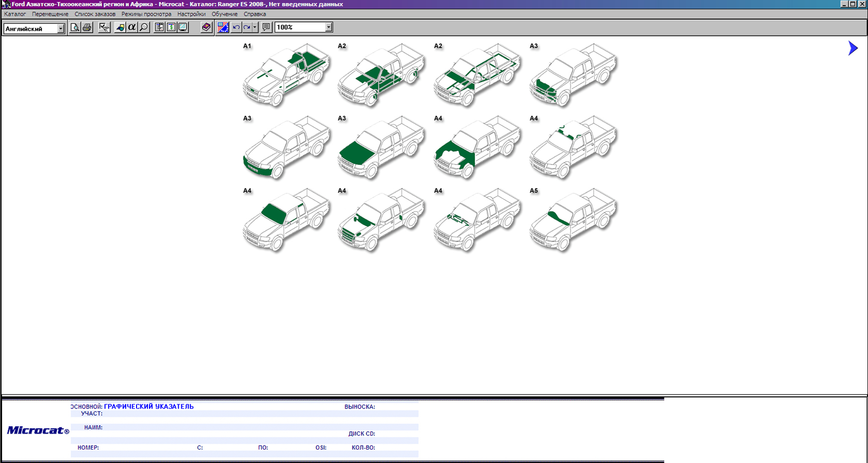Viewport: 868px width, 463px height.
Task: Open the 100% zoom level dropdown
Action: tap(328, 27)
